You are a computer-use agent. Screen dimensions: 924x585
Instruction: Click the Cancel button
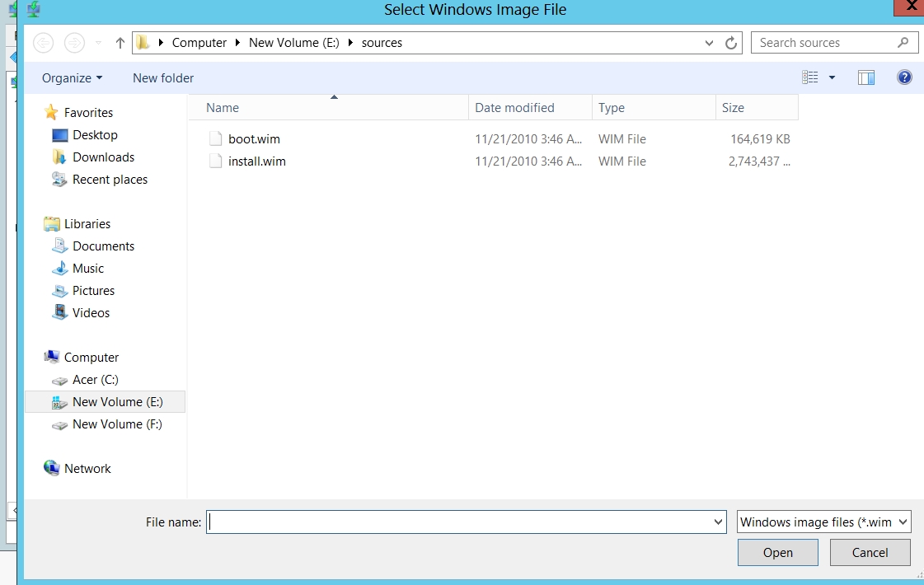pos(870,553)
